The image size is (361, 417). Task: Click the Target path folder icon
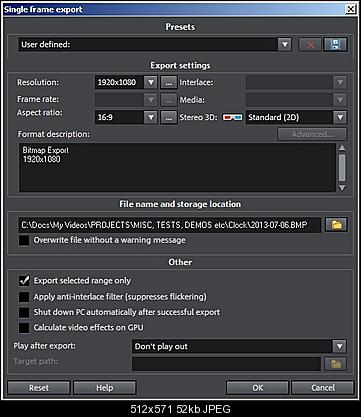coord(336,364)
